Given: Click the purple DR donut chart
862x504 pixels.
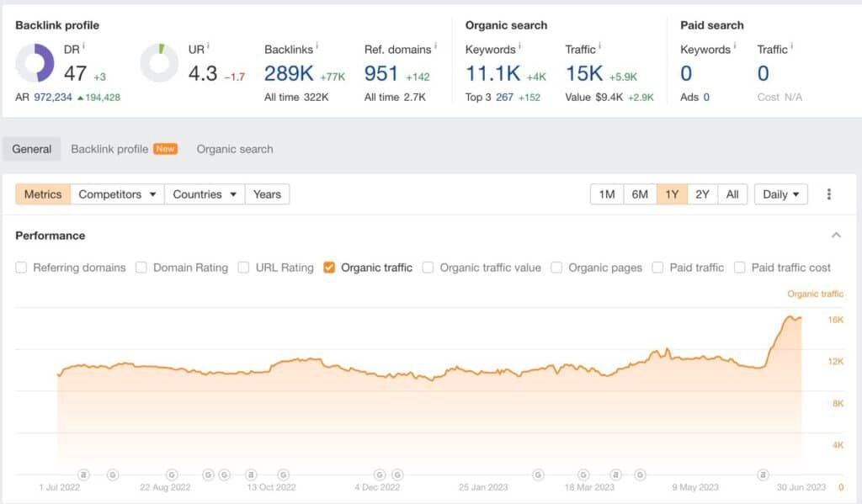Looking at the screenshot, I should (x=35, y=62).
